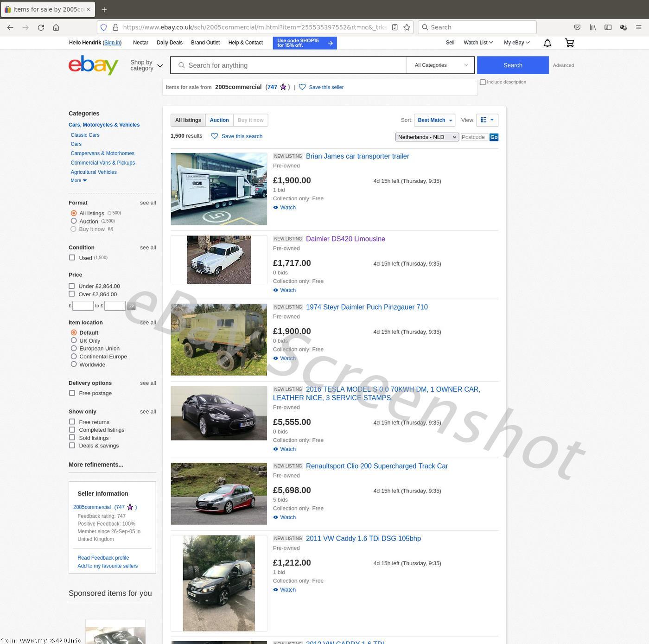Click the heart icon to save this seller
649x644 pixels.
click(302, 87)
